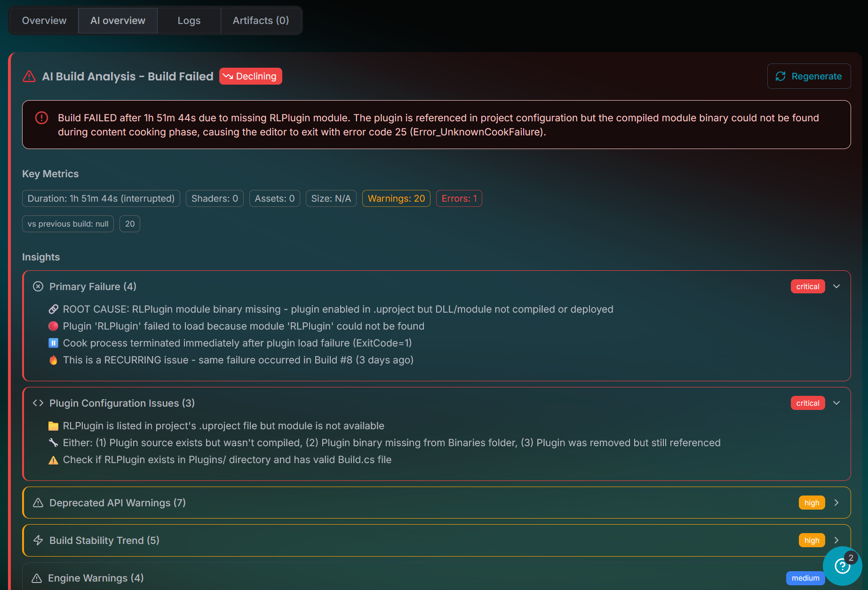The width and height of the screenshot is (868, 590).
Task: Click the medium badge on Engine Warnings
Action: tap(805, 578)
